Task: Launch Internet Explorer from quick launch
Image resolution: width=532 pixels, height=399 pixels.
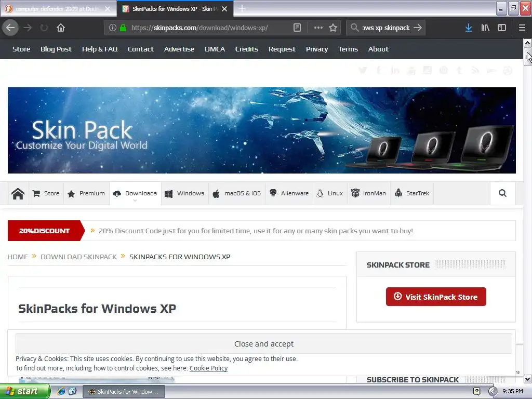Action: 61,391
